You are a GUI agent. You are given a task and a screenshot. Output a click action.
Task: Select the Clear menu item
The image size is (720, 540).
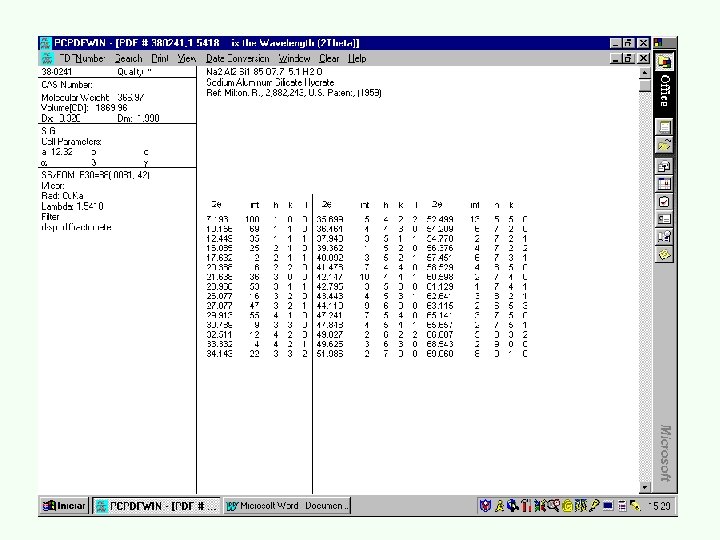tap(329, 58)
